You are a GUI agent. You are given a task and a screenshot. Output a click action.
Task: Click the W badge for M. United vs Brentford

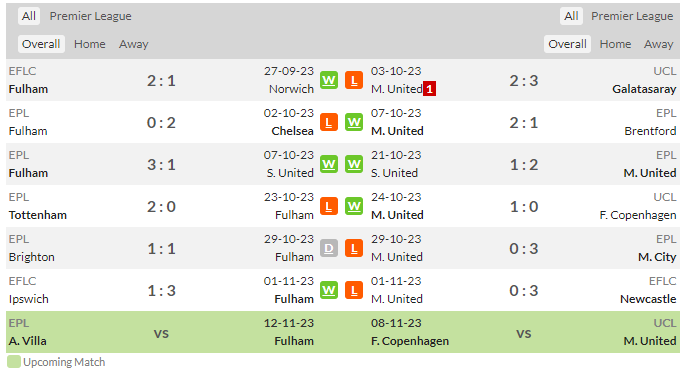(x=354, y=122)
